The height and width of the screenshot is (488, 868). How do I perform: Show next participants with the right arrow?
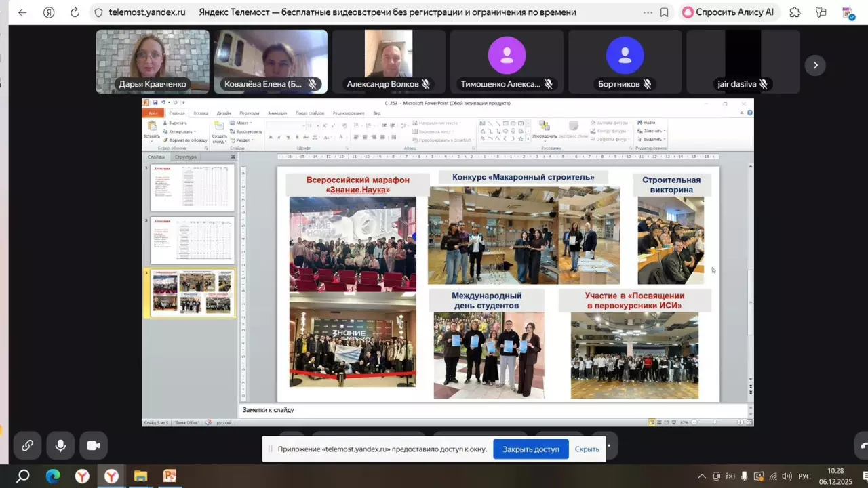pos(815,65)
